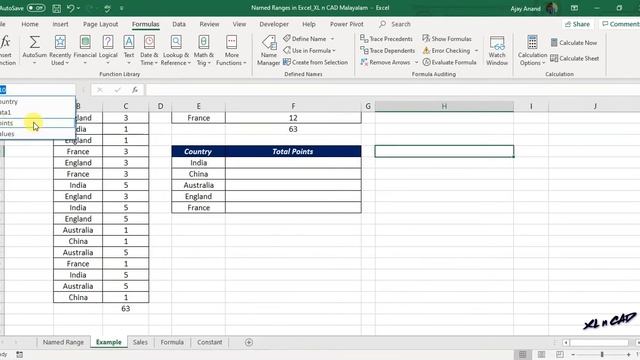Screen dimensions: 640x360
Task: Click Trace Precedents
Action: (386, 39)
